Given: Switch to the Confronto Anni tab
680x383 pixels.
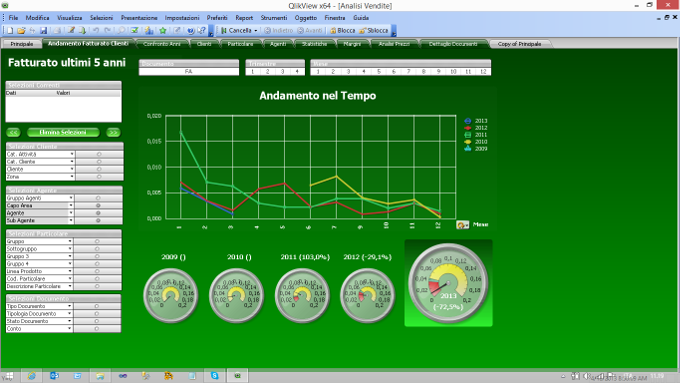Looking at the screenshot, I should 162,44.
